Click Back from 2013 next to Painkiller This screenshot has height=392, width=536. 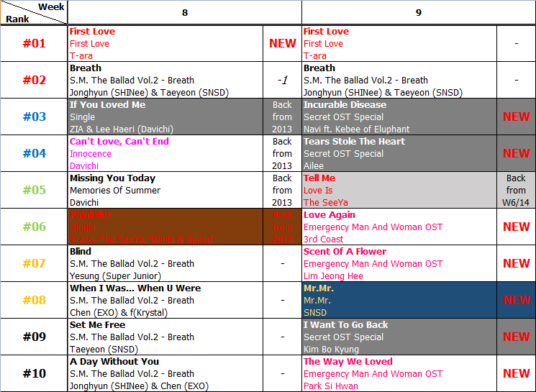pyautogui.click(x=282, y=227)
